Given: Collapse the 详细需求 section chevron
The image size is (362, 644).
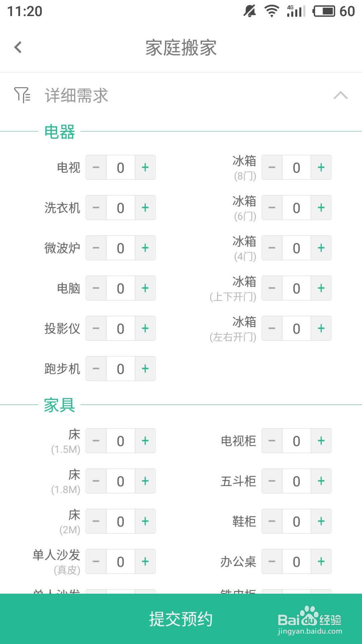Looking at the screenshot, I should tap(340, 95).
